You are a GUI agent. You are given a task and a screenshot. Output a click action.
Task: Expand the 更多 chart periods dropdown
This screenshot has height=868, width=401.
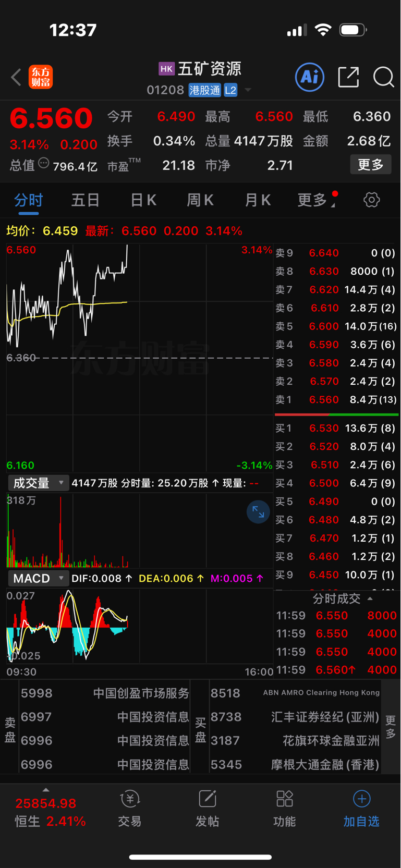[317, 200]
